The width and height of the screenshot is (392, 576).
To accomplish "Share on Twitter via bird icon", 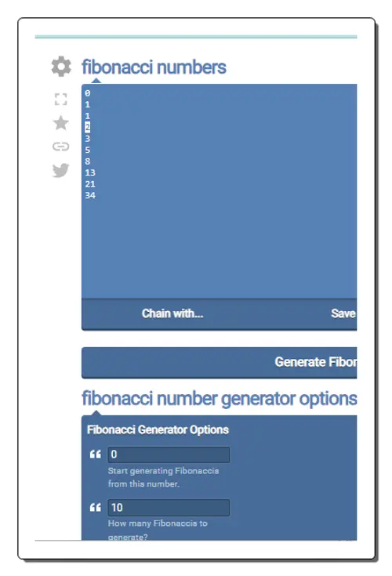I will click(x=61, y=170).
